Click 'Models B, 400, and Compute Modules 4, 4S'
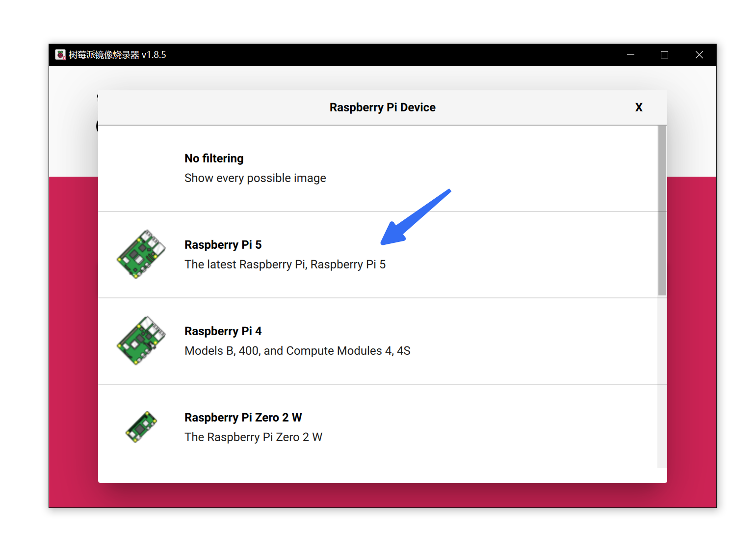The height and width of the screenshot is (556, 756). pyautogui.click(x=297, y=351)
